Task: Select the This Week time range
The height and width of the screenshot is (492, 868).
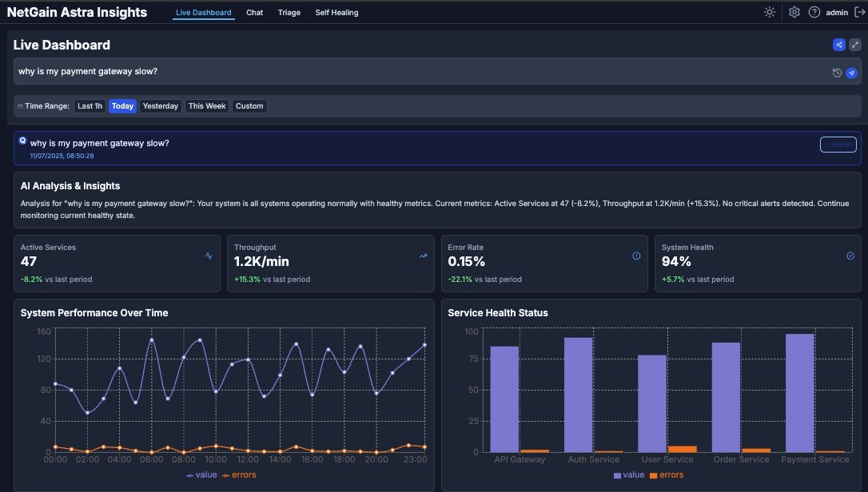Action: click(206, 105)
